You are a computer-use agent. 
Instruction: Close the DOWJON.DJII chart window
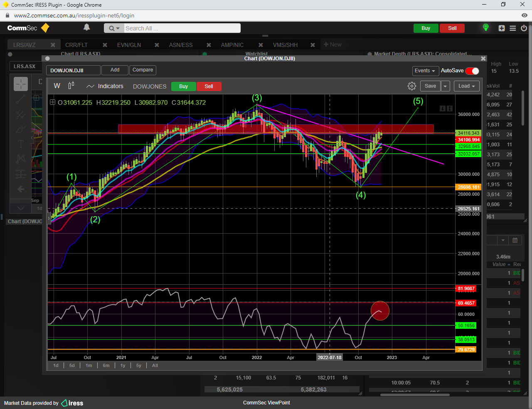(483, 59)
